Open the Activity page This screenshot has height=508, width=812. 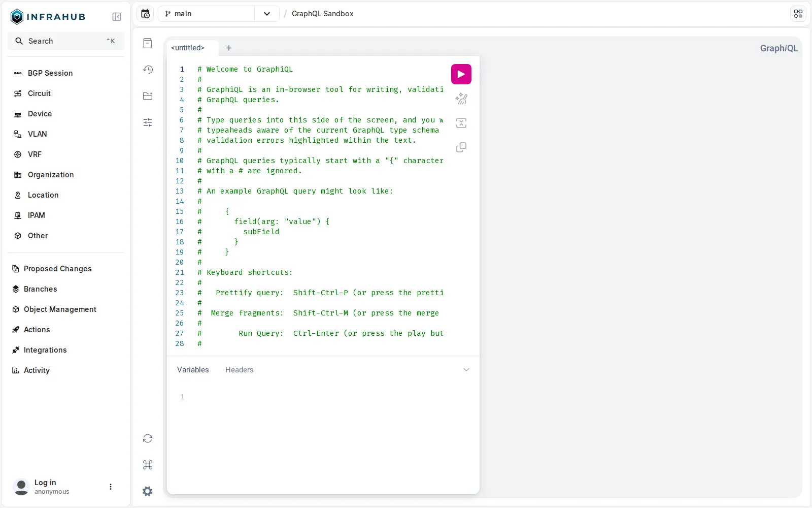tap(66, 370)
